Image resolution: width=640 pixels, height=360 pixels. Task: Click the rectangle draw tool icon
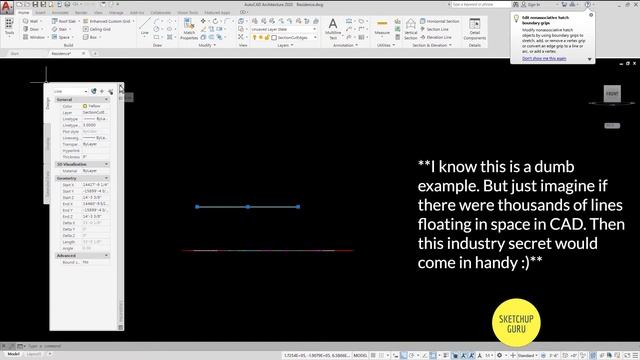pos(156,37)
